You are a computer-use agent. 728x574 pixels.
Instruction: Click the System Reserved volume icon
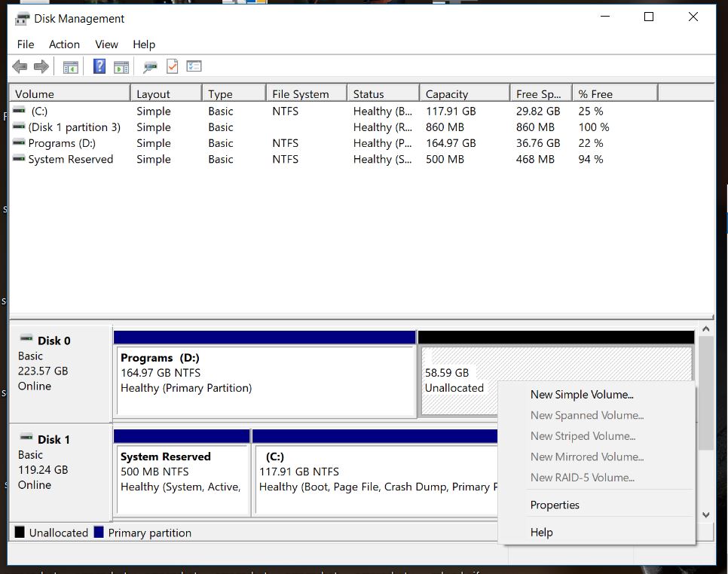19,159
